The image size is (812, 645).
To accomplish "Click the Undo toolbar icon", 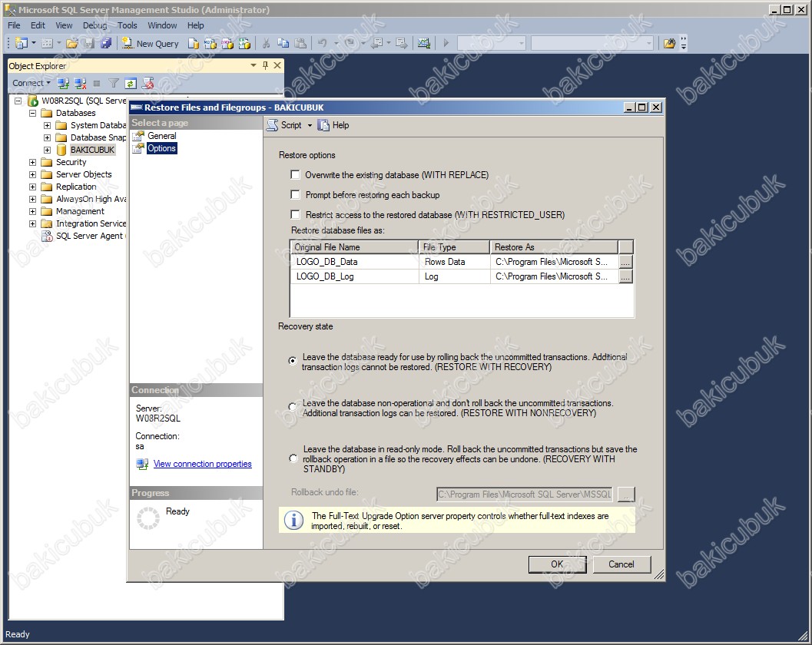I will (x=322, y=44).
